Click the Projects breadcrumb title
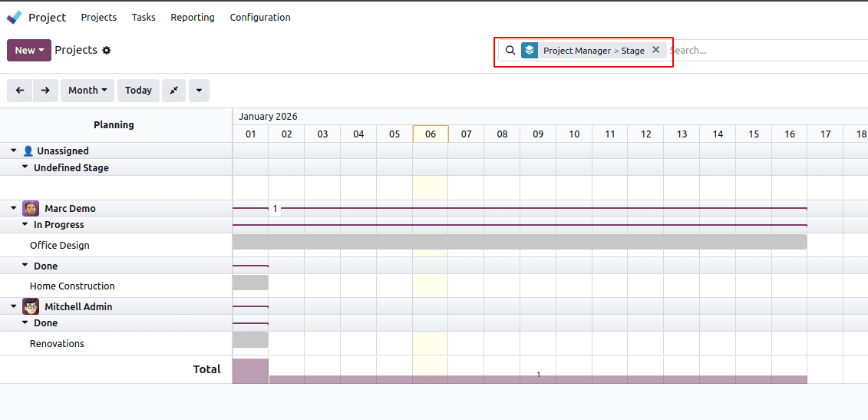The image size is (868, 420). tap(76, 50)
